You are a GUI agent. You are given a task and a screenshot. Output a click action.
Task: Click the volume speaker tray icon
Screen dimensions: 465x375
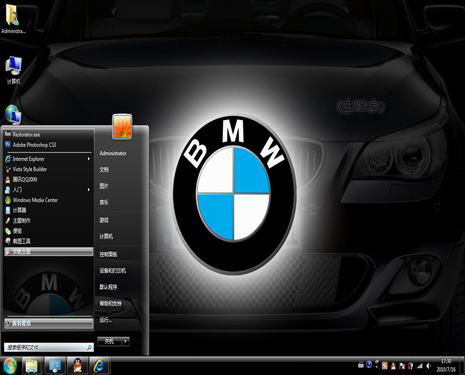pyautogui.click(x=428, y=366)
